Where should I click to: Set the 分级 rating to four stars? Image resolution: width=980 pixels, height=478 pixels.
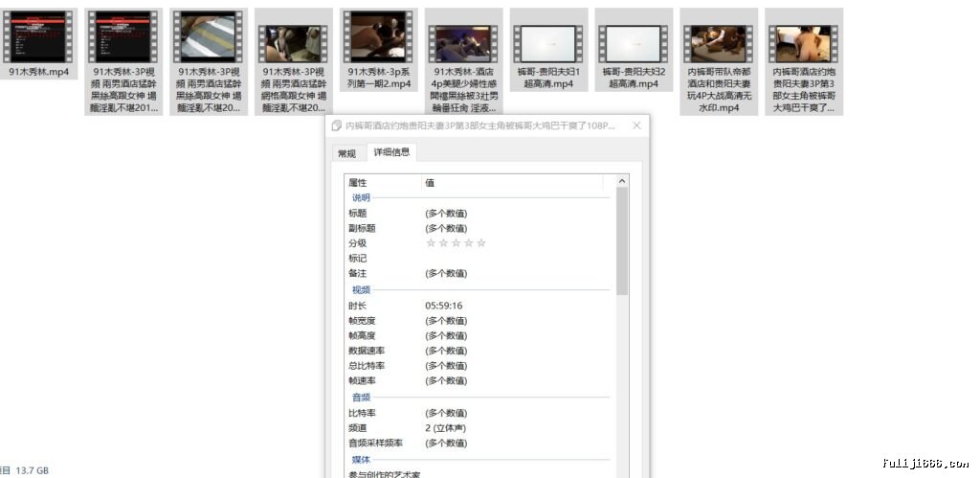click(x=468, y=242)
